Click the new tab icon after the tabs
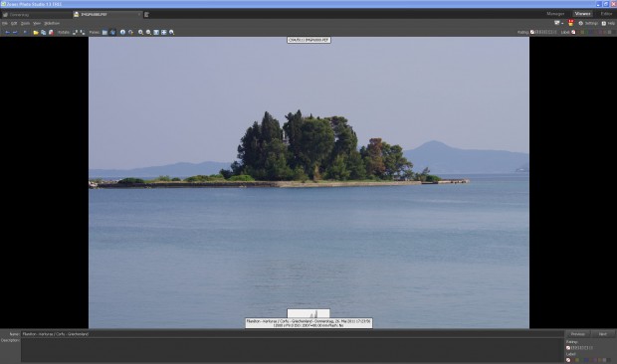Screen dimensions: 617x364 tap(146, 15)
